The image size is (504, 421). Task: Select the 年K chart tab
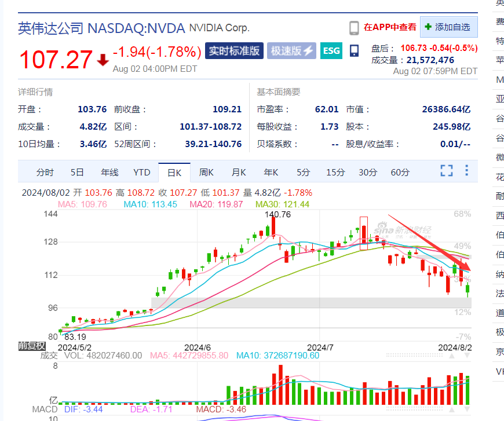tap(271, 173)
